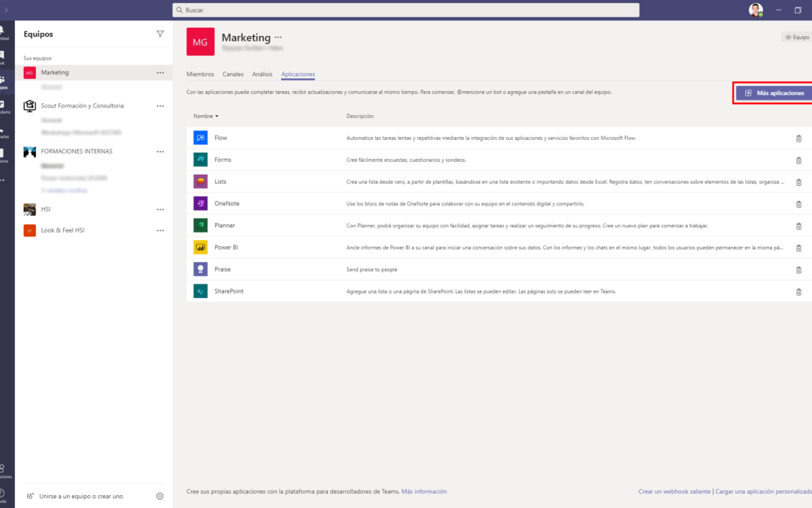812x508 pixels.
Task: Switch to the Miembros tab
Action: coord(200,74)
